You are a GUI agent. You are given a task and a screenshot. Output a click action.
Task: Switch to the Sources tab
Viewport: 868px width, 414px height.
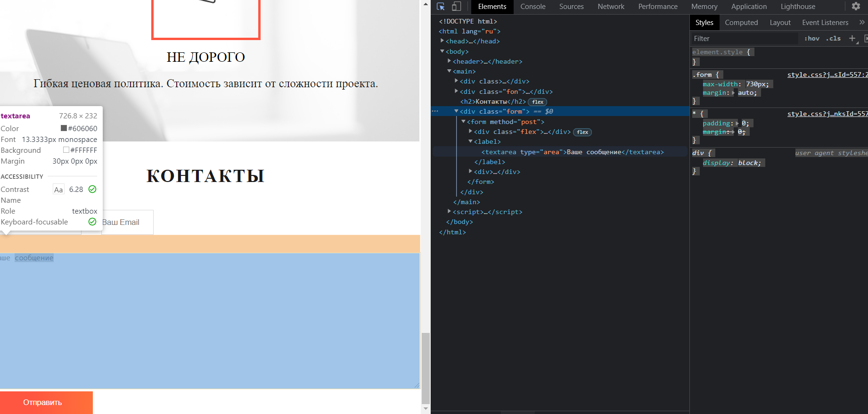pos(571,7)
